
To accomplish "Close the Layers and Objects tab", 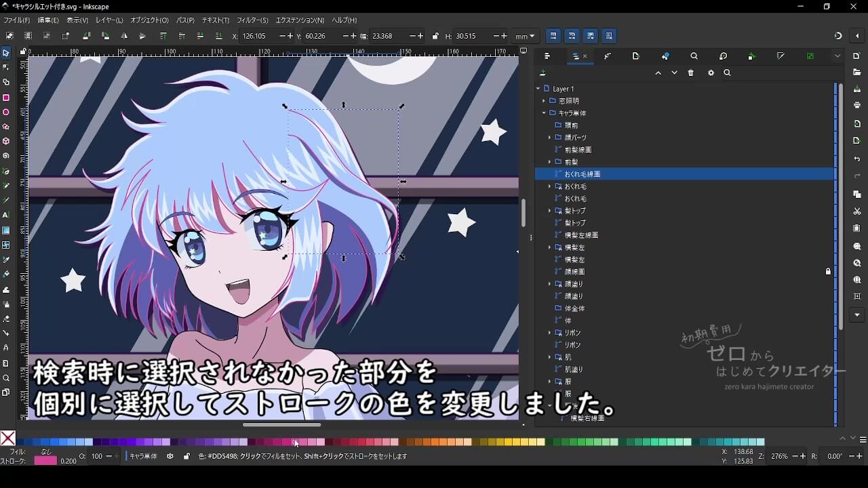I will pyautogui.click(x=585, y=56).
